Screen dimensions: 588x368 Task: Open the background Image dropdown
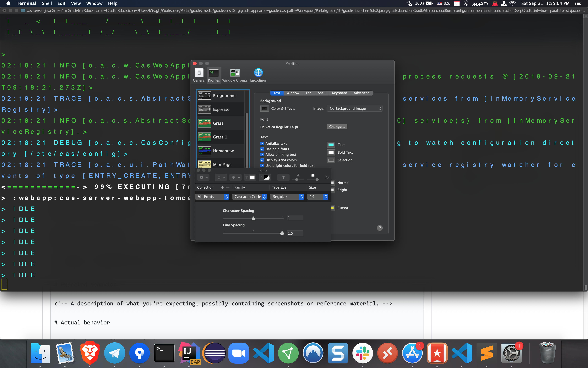click(x=354, y=109)
